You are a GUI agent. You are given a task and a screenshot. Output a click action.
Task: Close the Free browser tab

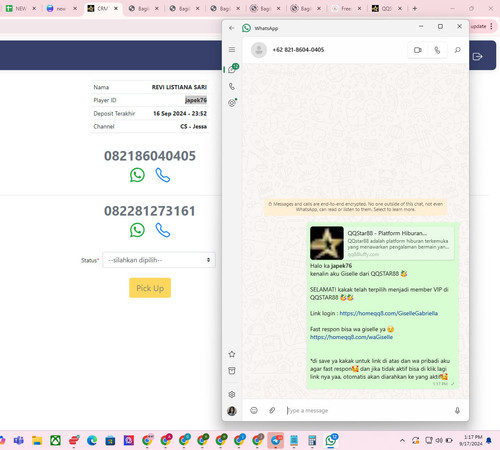(x=359, y=9)
